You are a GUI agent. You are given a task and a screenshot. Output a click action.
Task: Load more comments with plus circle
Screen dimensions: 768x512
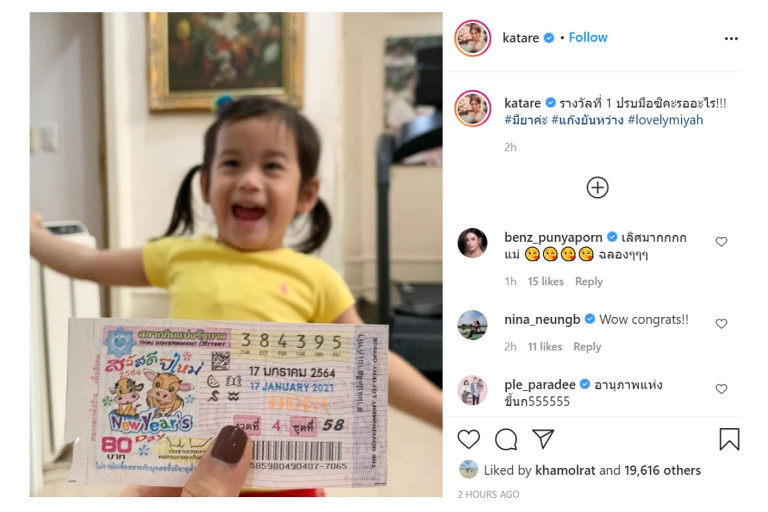pos(597,188)
